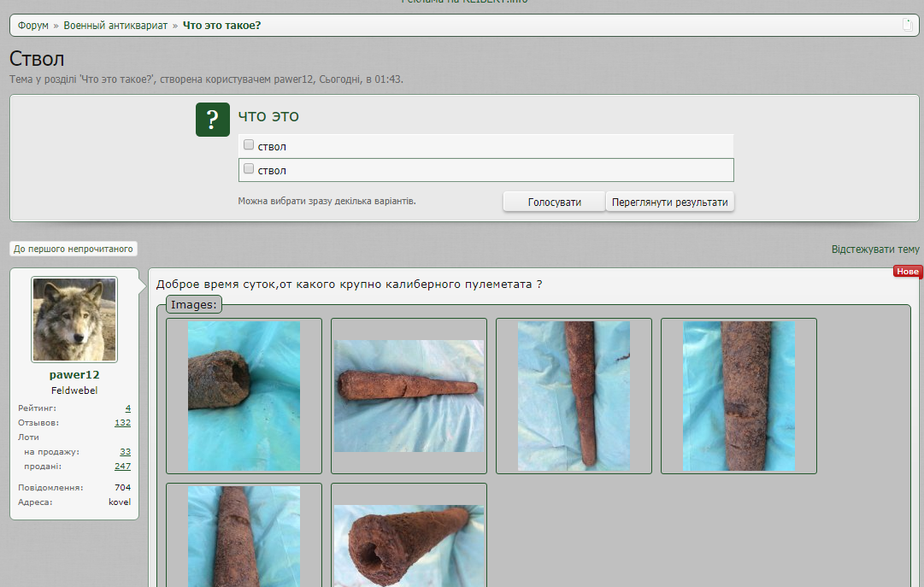Click the page icon in the breadcrumb bar

pyautogui.click(x=908, y=25)
